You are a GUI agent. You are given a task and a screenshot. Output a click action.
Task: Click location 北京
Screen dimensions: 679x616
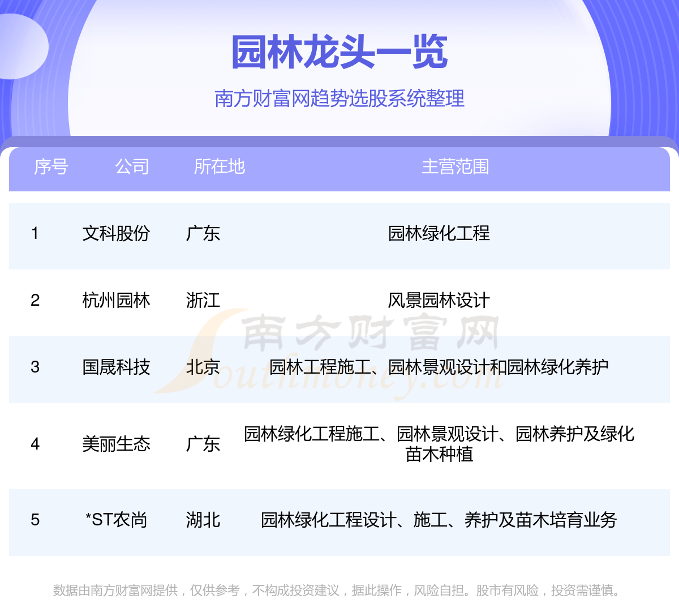click(203, 367)
